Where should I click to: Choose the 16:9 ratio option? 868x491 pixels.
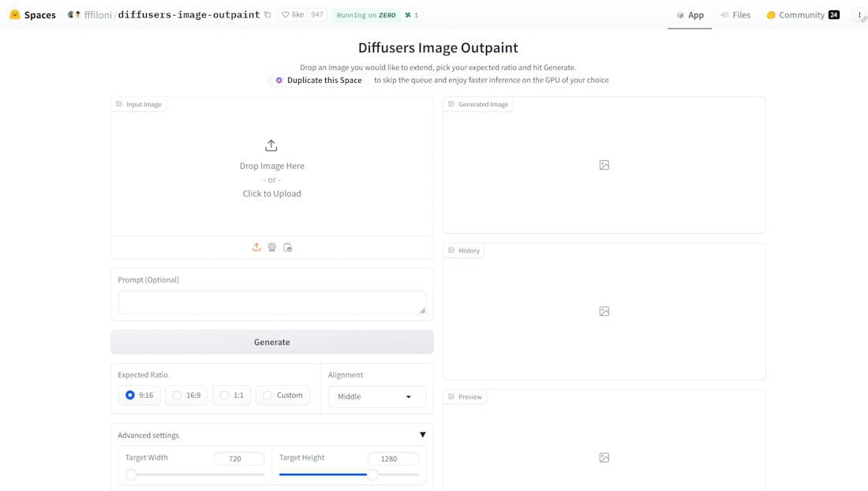(178, 395)
